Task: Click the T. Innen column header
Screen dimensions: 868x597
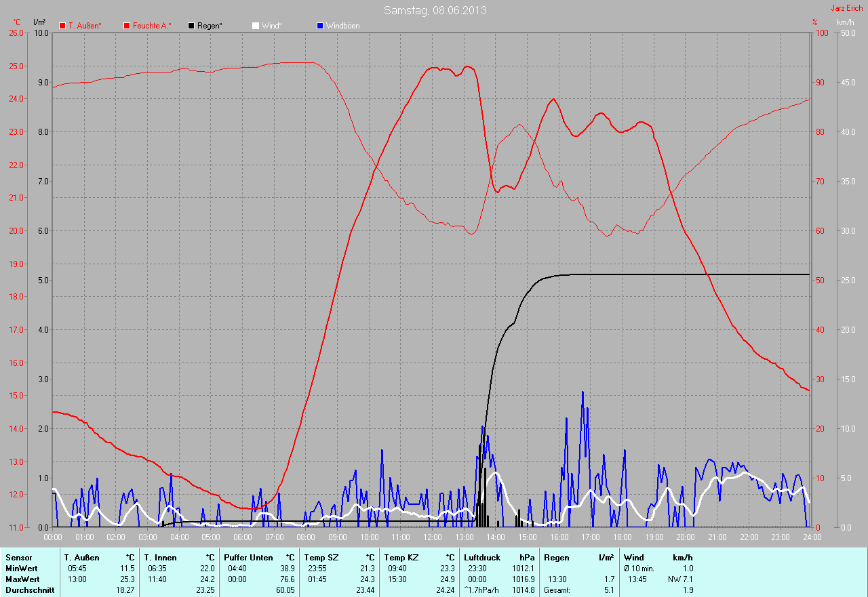Action: pos(160,558)
